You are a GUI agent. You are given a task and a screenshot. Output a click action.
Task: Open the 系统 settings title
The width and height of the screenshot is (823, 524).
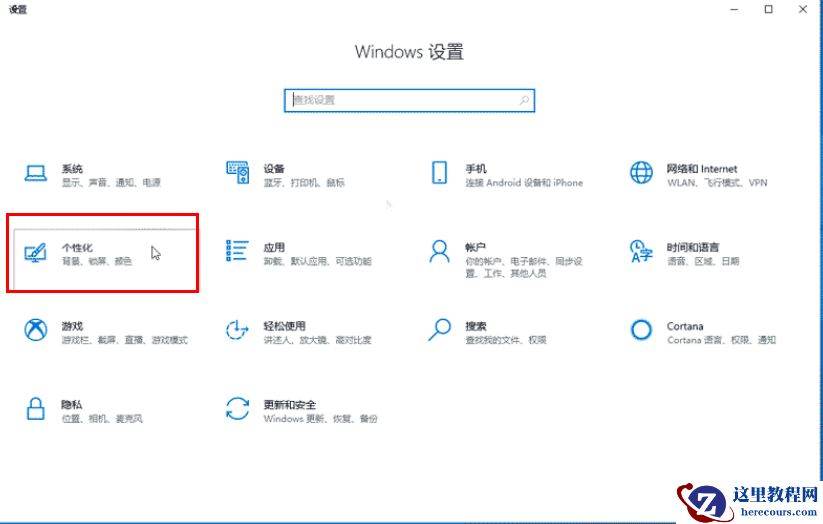point(72,169)
